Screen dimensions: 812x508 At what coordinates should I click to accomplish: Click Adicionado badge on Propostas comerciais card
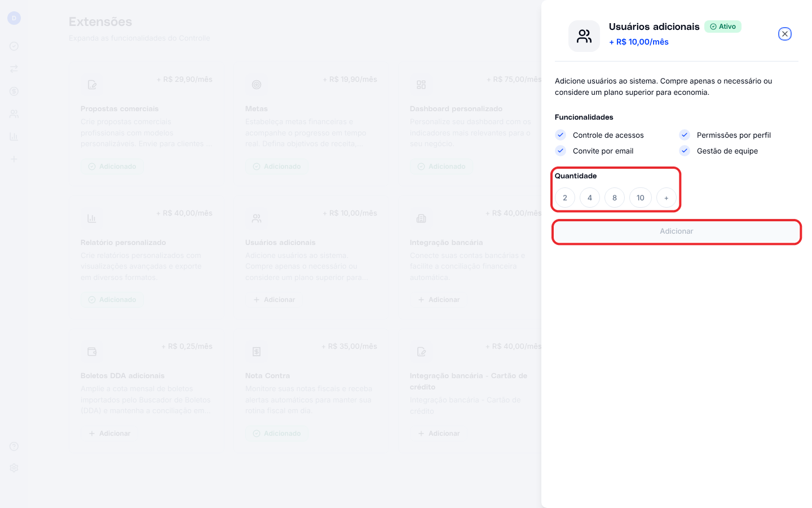click(x=112, y=167)
